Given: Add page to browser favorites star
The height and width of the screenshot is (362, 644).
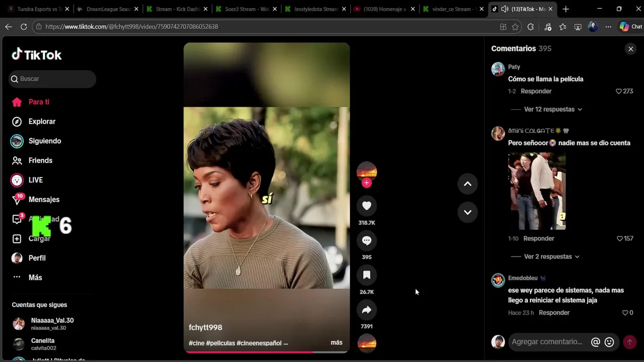Looking at the screenshot, I should point(515,27).
